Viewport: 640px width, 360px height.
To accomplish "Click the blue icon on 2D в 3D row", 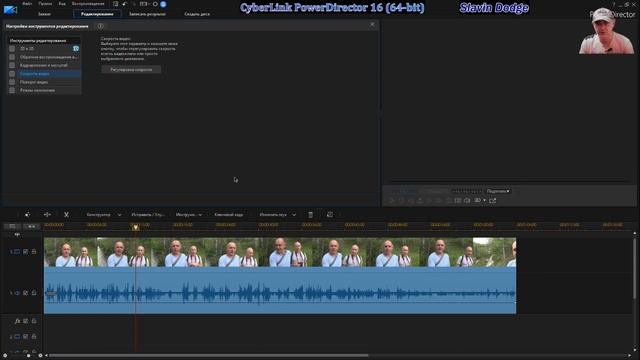I will 76,49.
